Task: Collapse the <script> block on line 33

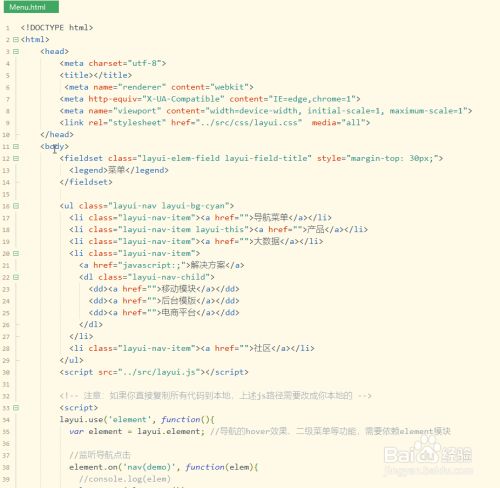Action: (16, 408)
